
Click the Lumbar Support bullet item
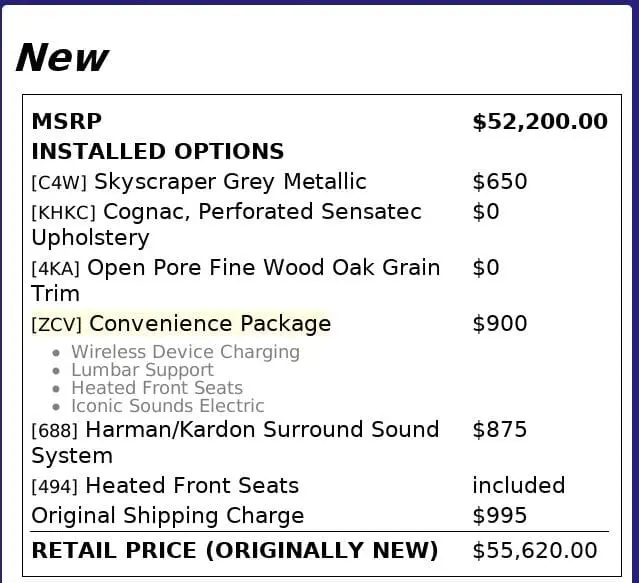142,370
